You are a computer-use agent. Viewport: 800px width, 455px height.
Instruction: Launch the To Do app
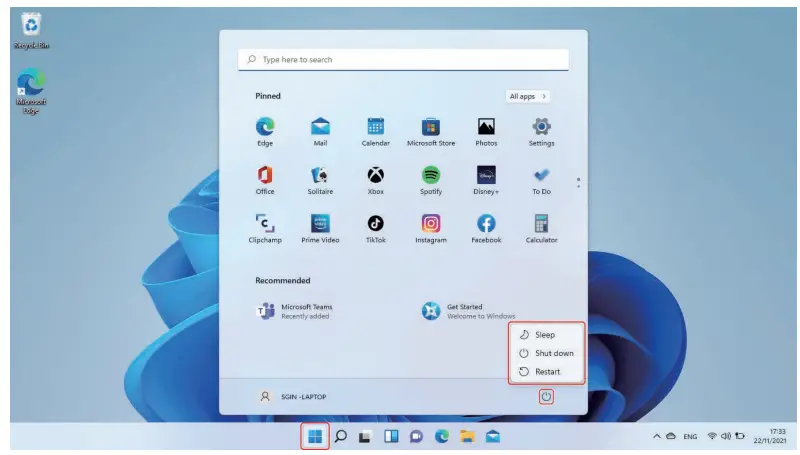coord(541,180)
